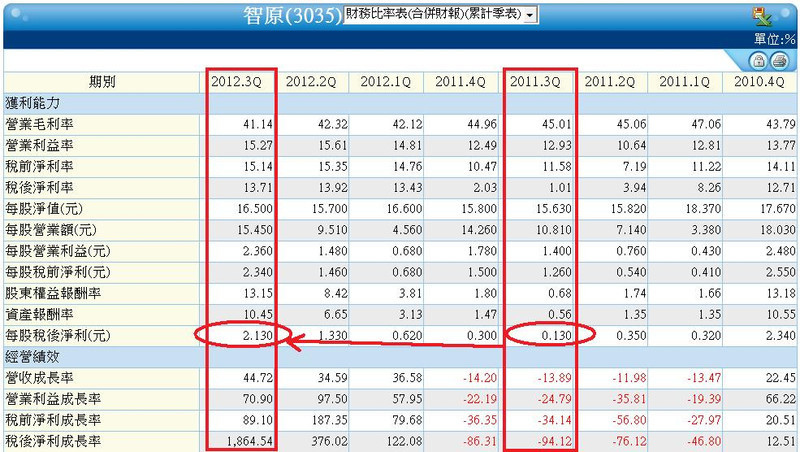Click the 13.15 ROE value

pos(258,293)
